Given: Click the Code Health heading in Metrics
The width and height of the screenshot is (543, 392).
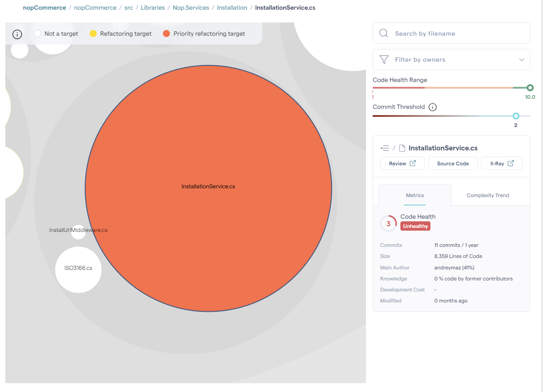Looking at the screenshot, I should [x=418, y=217].
